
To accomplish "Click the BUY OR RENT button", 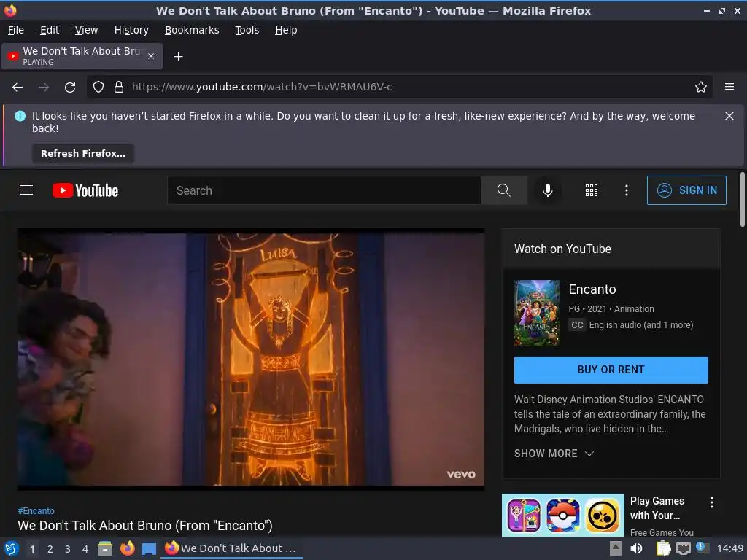I will point(611,370).
